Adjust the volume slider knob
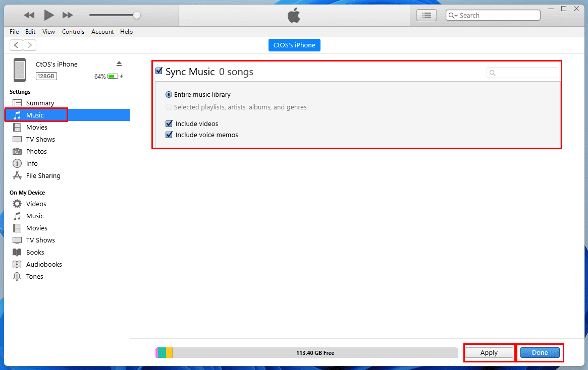The width and height of the screenshot is (588, 370). pyautogui.click(x=137, y=15)
